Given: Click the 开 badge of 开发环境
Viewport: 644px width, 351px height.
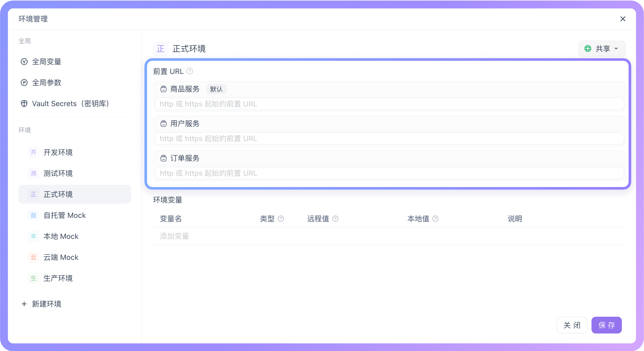Looking at the screenshot, I should tap(34, 152).
